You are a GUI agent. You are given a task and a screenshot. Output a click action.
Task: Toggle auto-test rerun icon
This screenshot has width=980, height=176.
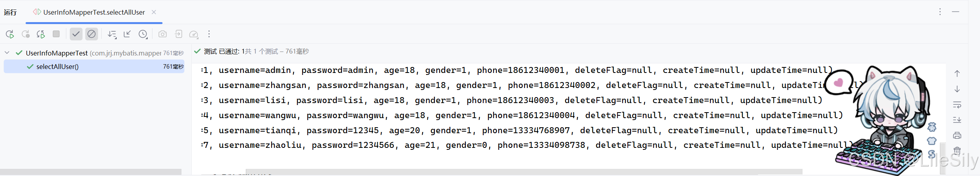point(41,34)
